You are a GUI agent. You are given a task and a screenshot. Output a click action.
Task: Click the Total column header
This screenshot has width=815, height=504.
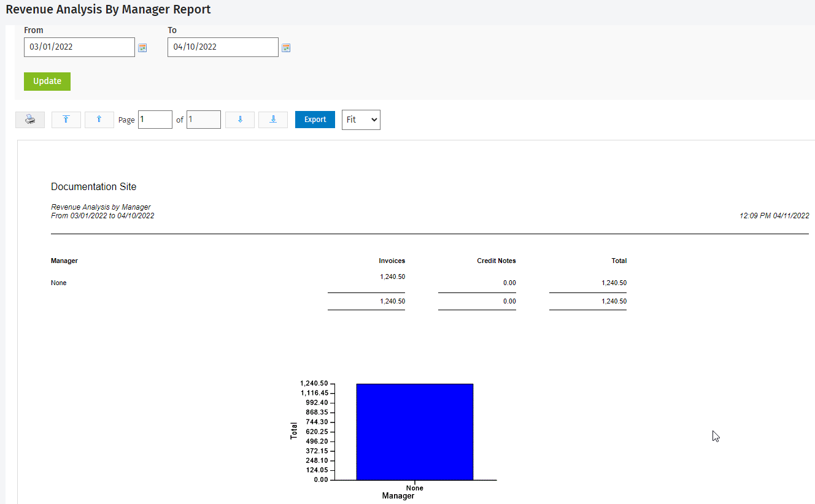(x=619, y=261)
